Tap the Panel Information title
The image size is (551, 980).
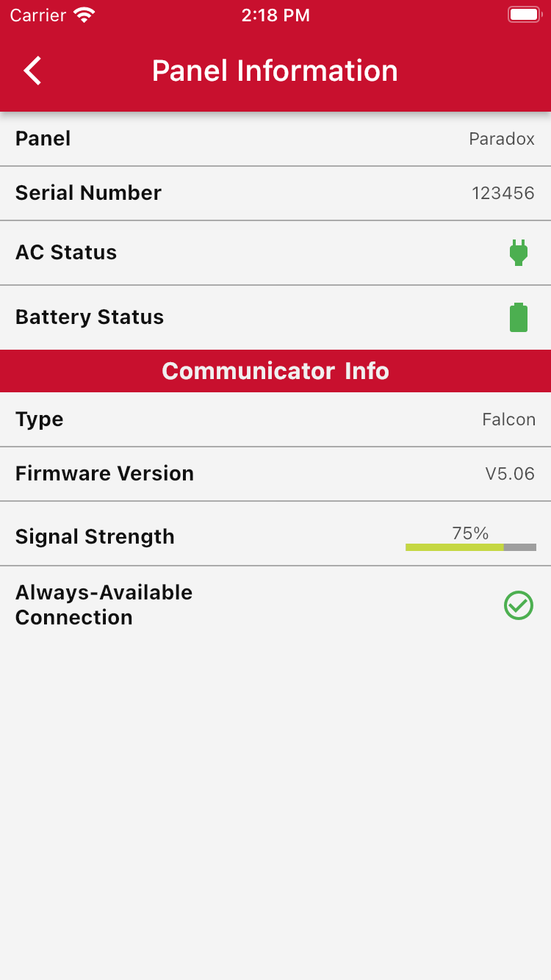pos(275,71)
